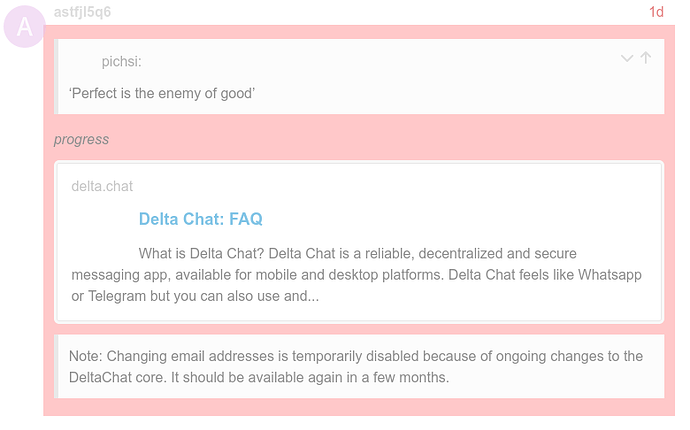Image resolution: width=690 pixels, height=430 pixels.
Task: Click the purple "A" user avatar
Action: [25, 27]
